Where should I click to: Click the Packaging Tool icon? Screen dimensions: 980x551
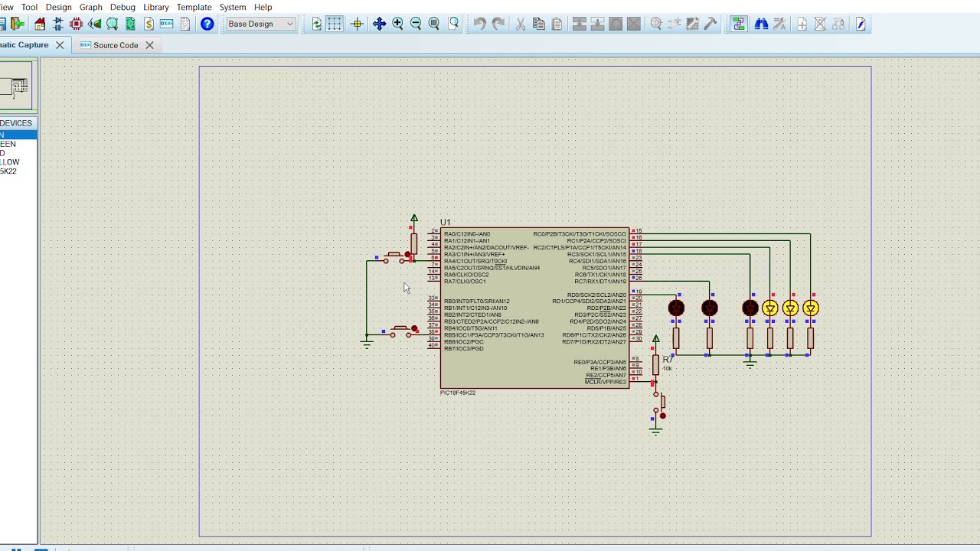pos(692,24)
